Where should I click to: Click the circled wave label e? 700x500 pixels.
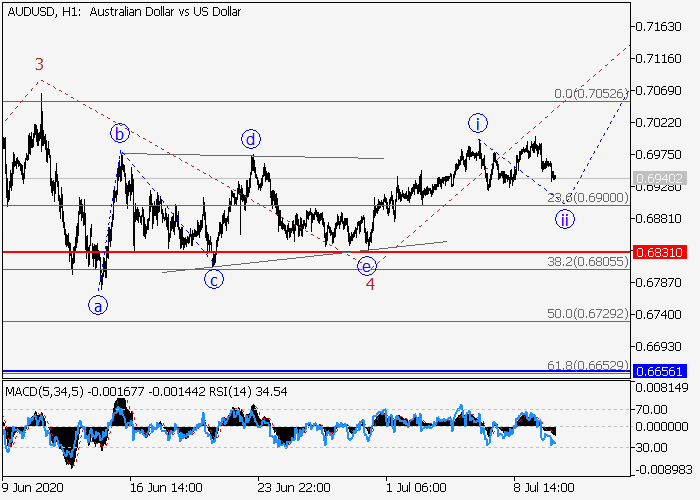pyautogui.click(x=367, y=265)
